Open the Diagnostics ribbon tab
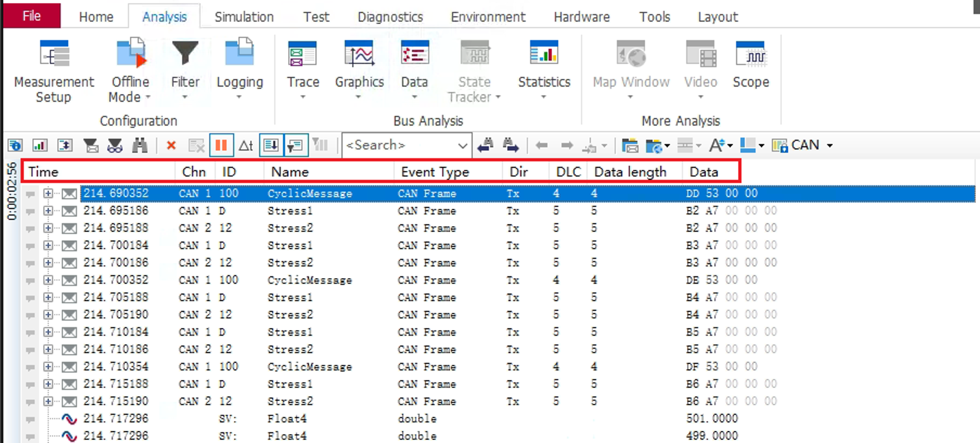 tap(390, 17)
